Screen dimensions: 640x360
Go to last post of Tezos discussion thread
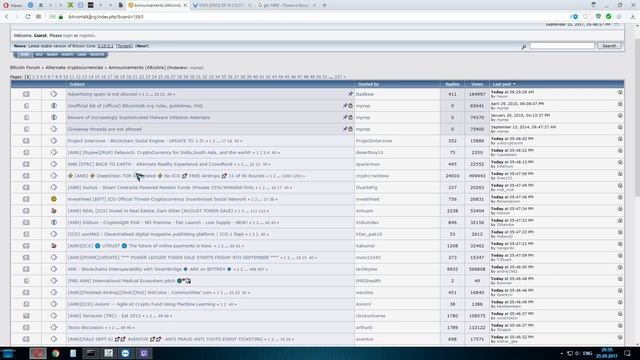click(620, 325)
